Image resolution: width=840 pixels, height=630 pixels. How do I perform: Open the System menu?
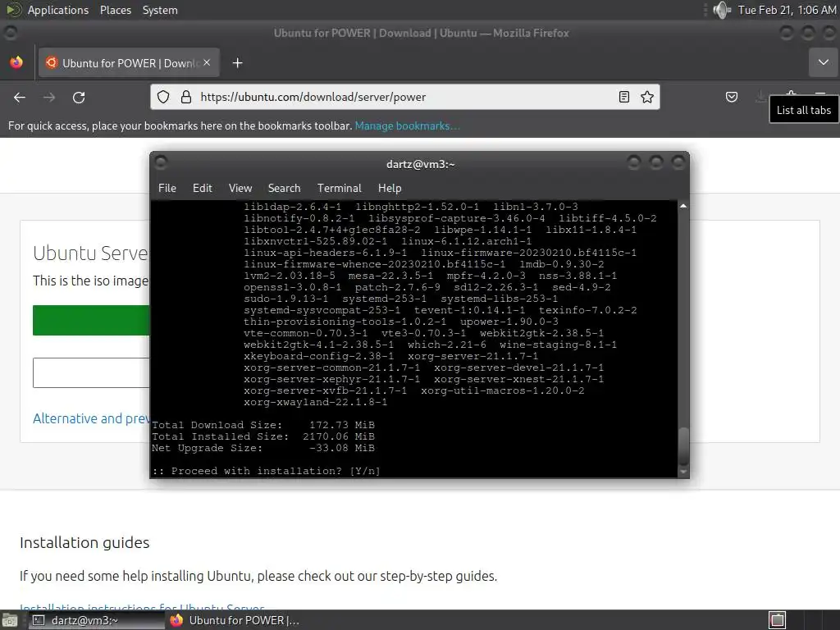pyautogui.click(x=160, y=10)
